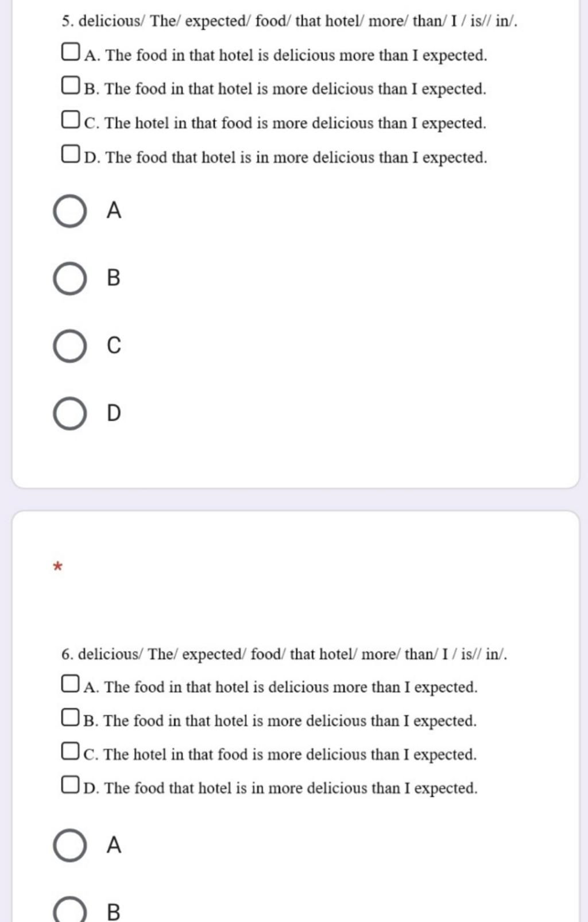Select radio option A for question 5
588x922 pixels.
coord(70,211)
